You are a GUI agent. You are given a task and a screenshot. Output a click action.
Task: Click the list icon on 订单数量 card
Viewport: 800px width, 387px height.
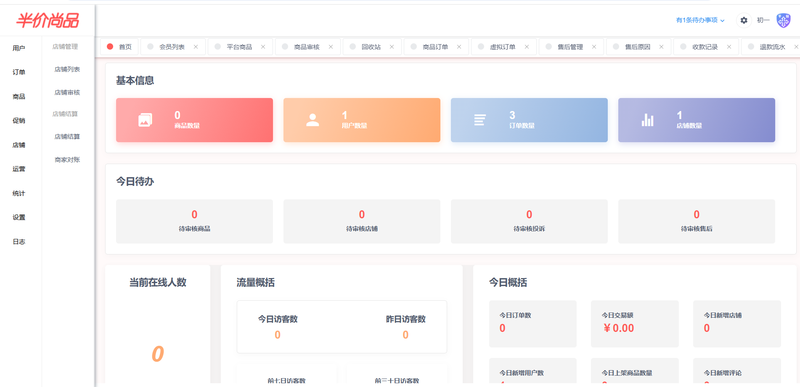point(480,120)
